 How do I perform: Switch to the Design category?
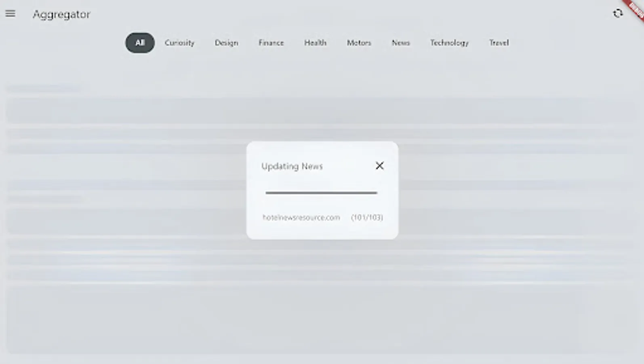tap(226, 43)
